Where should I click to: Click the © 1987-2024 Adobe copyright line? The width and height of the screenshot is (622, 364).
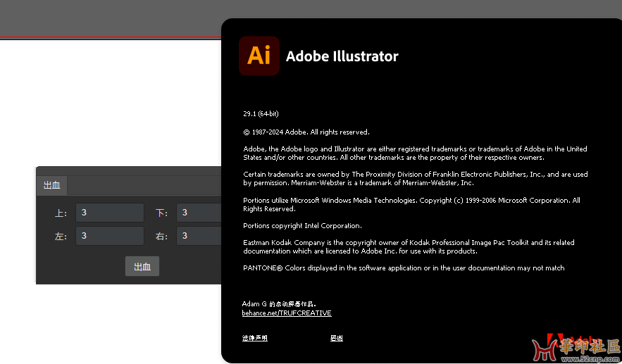[306, 132]
